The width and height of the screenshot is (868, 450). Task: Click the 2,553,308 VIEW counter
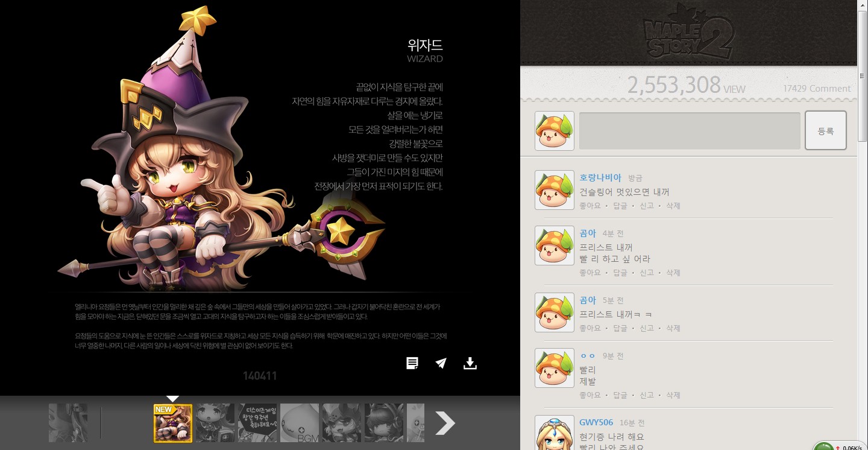click(x=686, y=86)
